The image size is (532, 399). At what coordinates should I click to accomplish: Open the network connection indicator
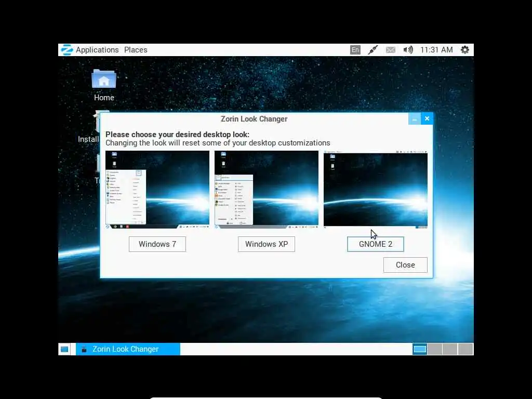coord(373,50)
